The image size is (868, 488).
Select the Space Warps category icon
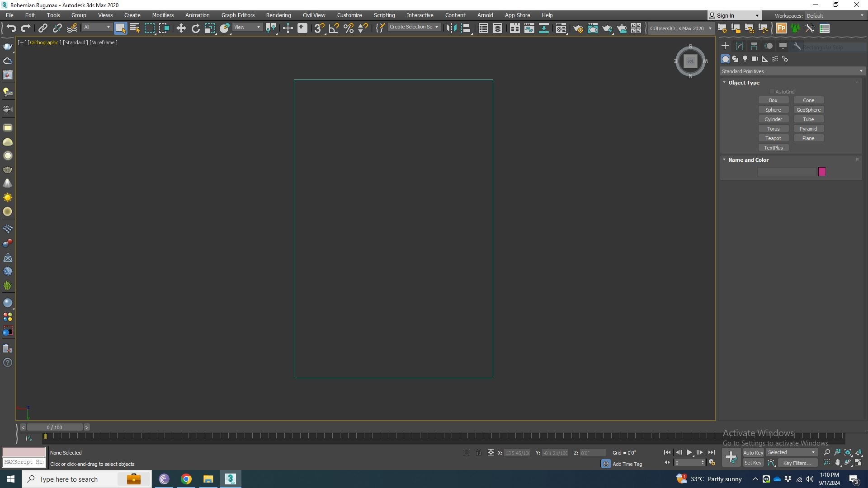[775, 59]
